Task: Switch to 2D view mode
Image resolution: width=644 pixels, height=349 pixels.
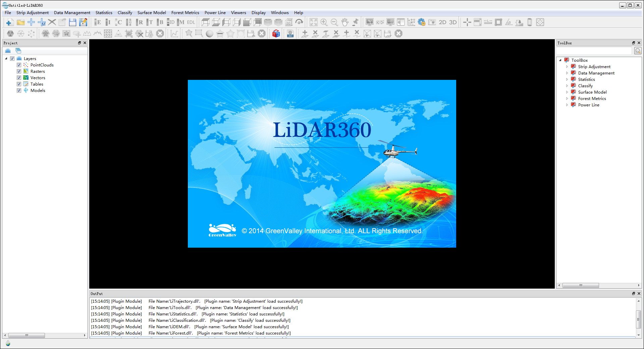Action: point(442,22)
